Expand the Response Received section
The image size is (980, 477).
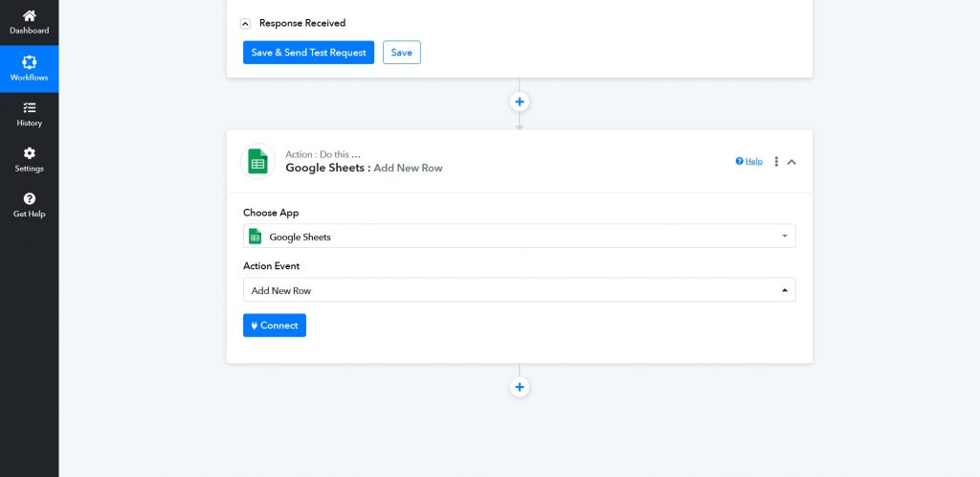(x=246, y=23)
